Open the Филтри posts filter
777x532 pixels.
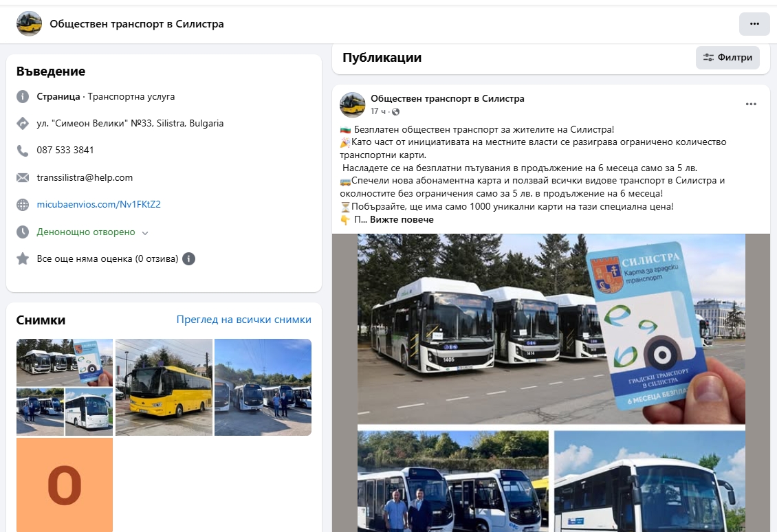click(727, 58)
